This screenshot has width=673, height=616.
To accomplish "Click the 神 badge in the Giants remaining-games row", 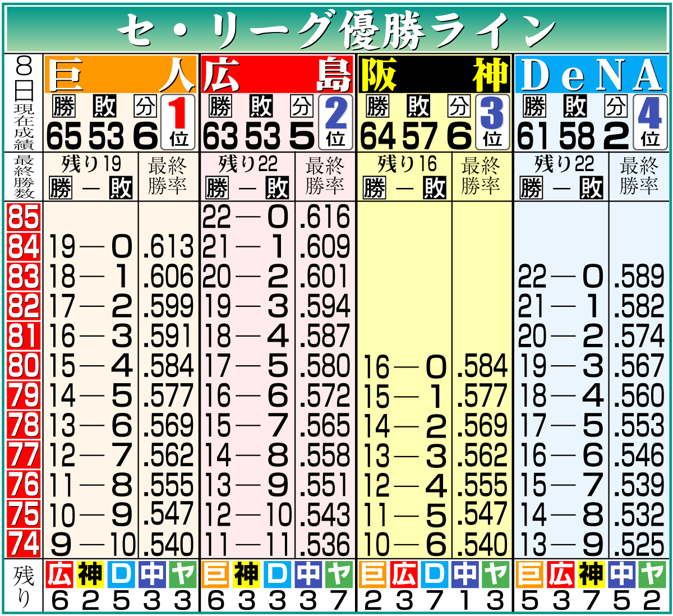I will point(90,574).
